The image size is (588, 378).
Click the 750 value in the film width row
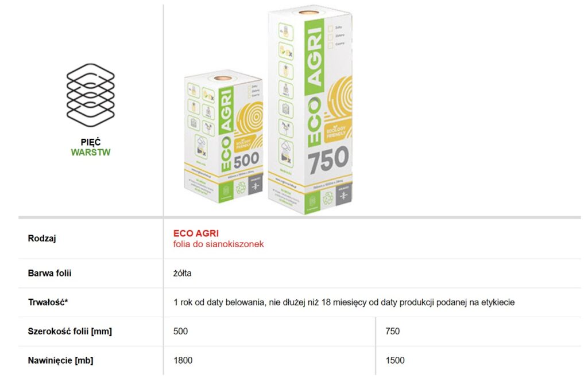coord(393,331)
